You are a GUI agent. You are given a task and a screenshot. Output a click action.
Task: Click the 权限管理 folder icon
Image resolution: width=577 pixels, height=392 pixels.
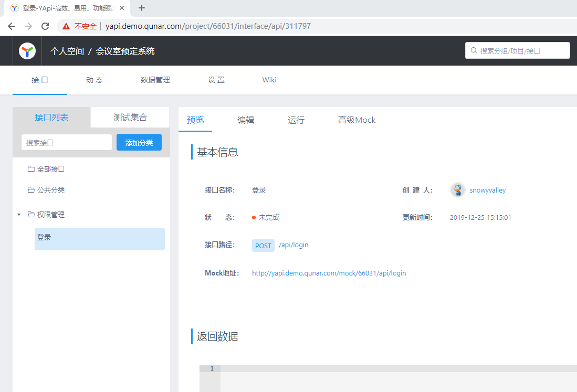click(x=32, y=214)
